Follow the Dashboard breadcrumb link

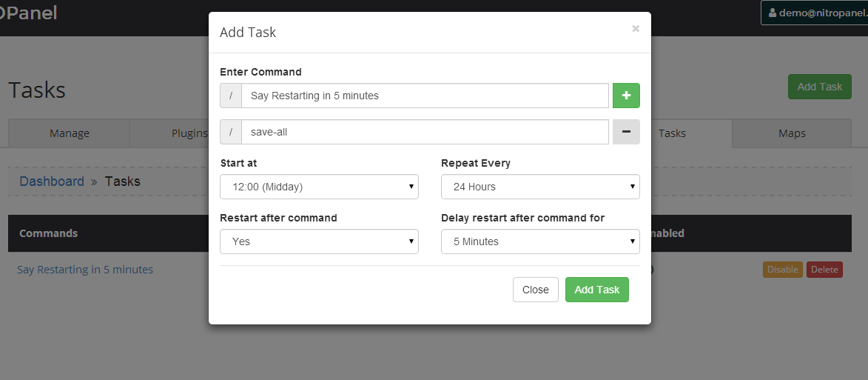pos(52,181)
